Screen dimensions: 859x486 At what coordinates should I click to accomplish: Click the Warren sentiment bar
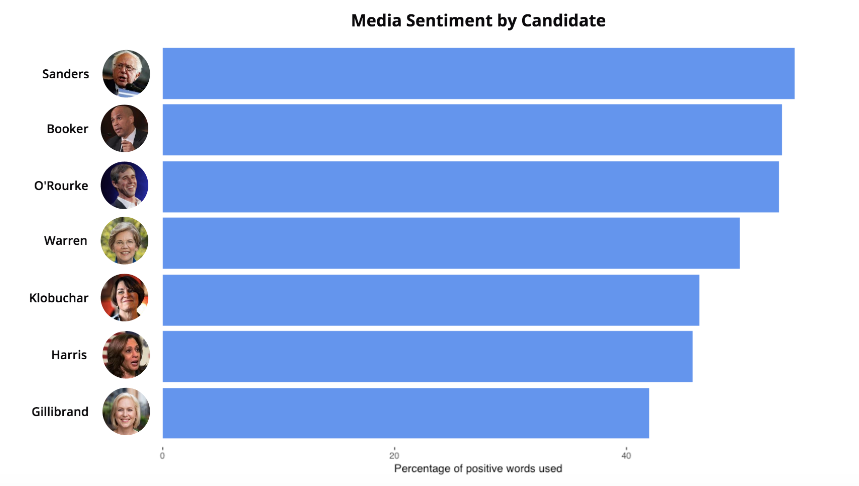tap(451, 243)
